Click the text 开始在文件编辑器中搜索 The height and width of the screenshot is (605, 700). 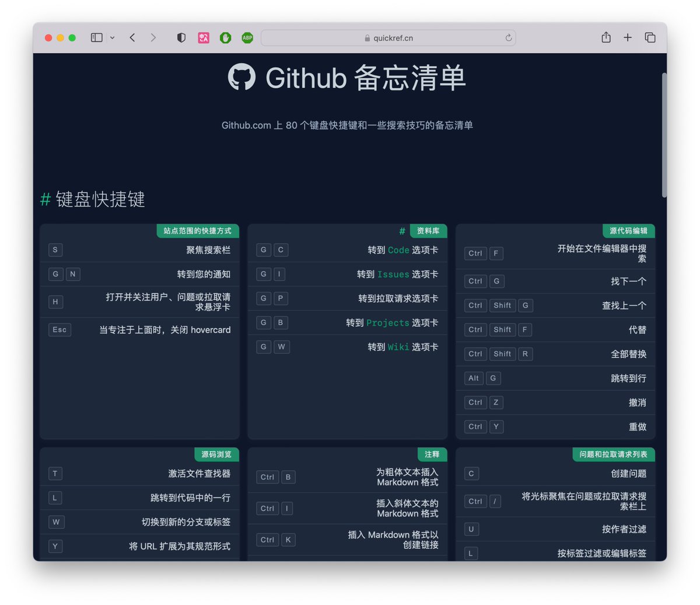601,253
